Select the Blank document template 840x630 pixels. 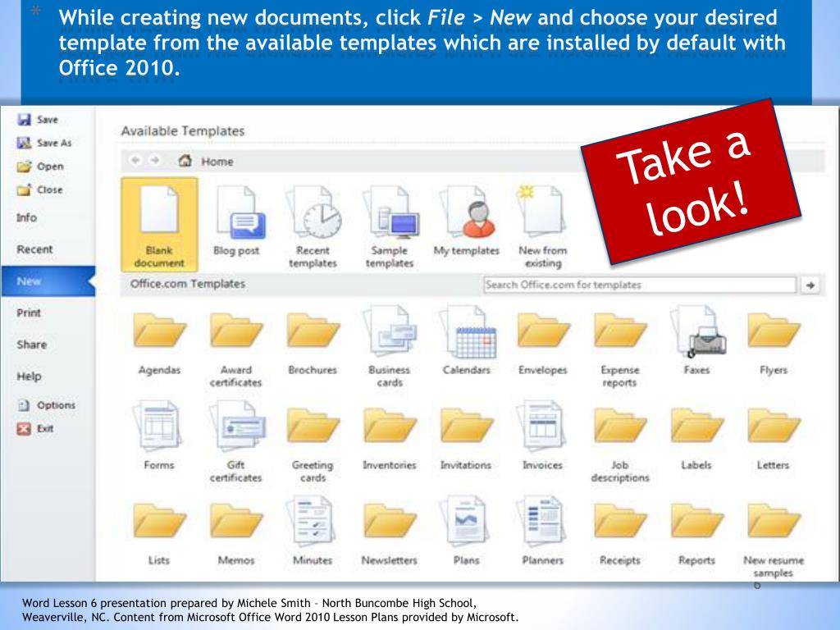[x=159, y=225]
